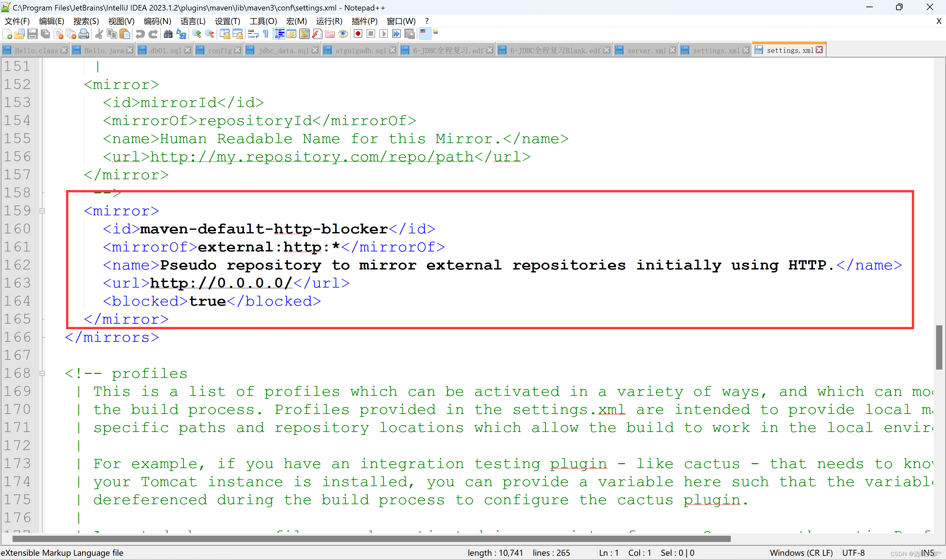Click the Paste clipboard icon
The image size is (946, 560).
124,34
